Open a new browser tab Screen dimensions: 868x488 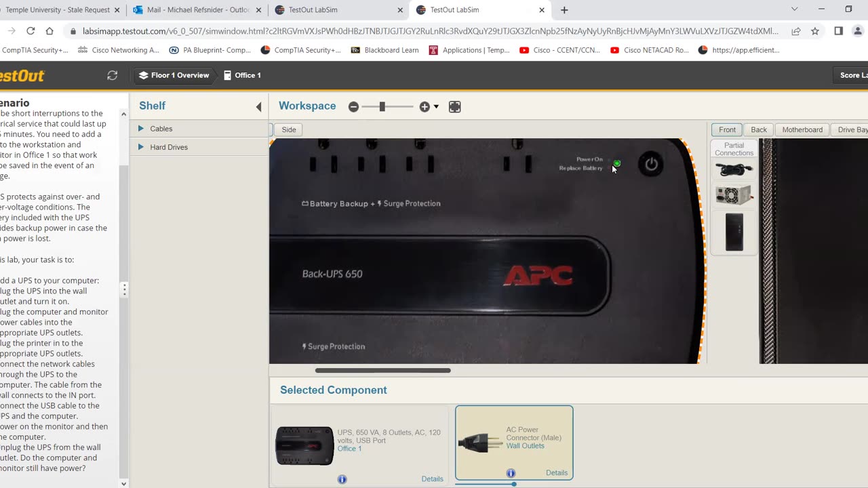[564, 10]
